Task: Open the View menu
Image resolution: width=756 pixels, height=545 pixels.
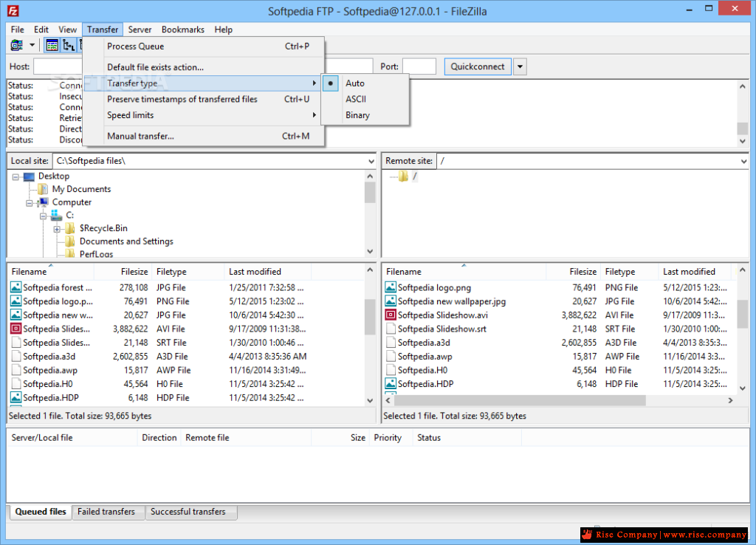Action: coord(67,30)
